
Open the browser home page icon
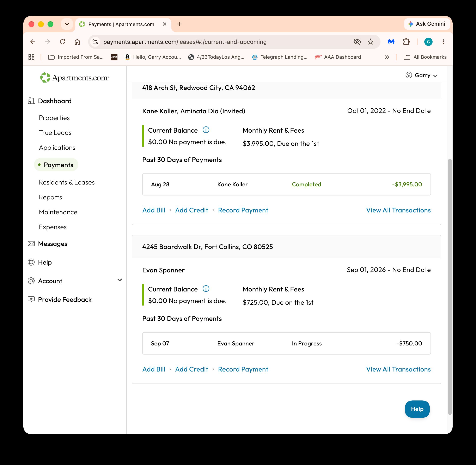click(77, 42)
